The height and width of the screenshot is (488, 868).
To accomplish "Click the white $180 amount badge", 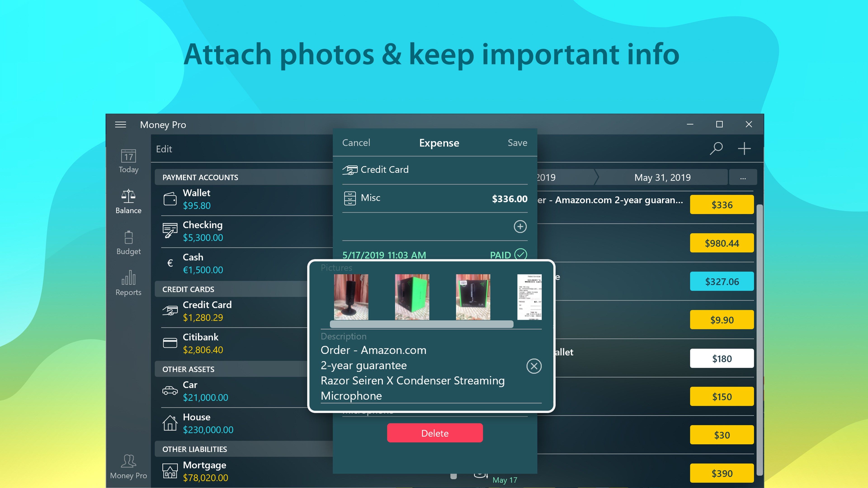I will click(x=722, y=358).
